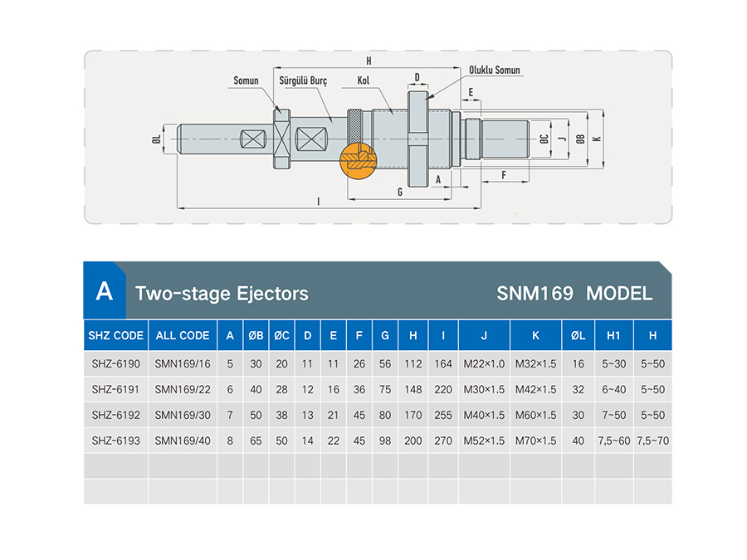Screen dimensions: 747x560
Task: Click the "M40×1.5" thread value
Action: pos(484,416)
